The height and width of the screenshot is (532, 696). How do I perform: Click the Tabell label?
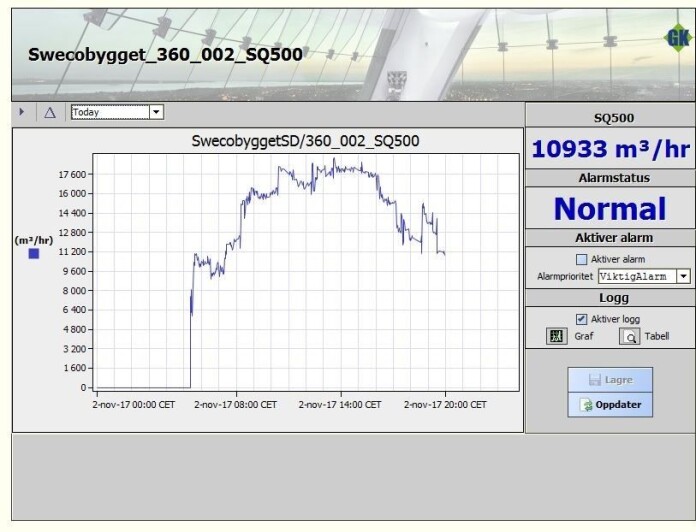pos(656,336)
